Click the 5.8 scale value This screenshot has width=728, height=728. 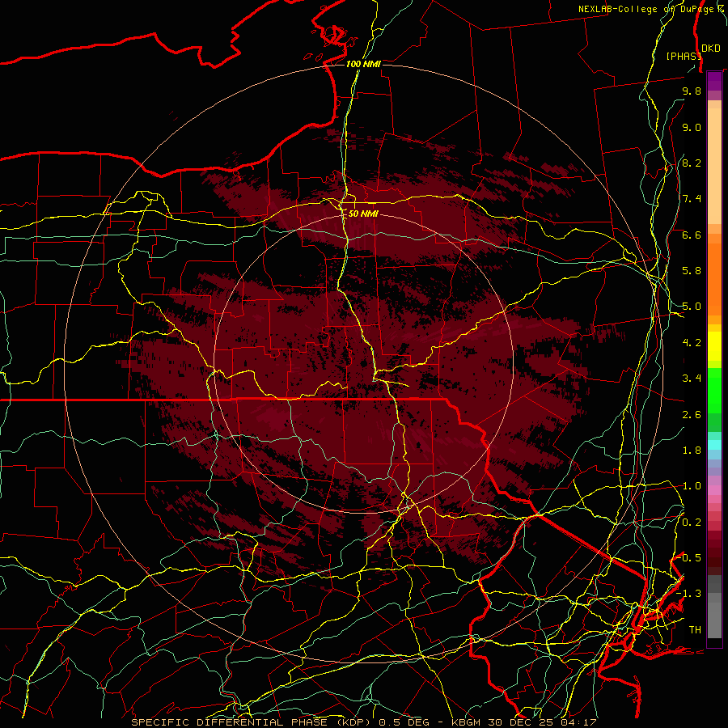[692, 271]
